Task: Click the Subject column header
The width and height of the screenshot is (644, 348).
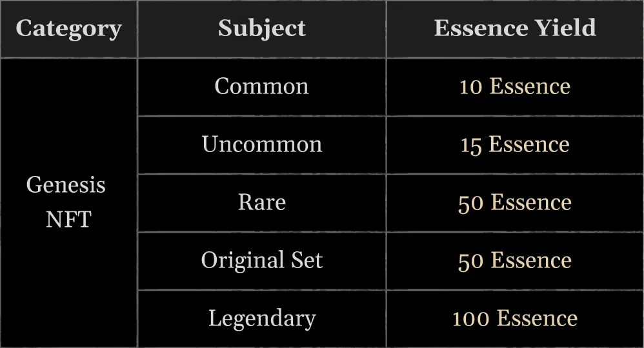Action: (x=262, y=29)
